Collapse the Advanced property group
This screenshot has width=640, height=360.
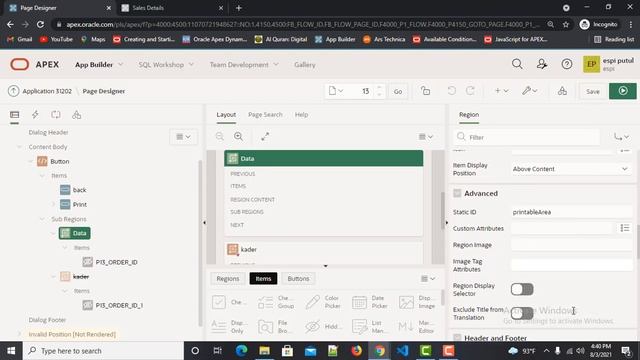pos(457,193)
